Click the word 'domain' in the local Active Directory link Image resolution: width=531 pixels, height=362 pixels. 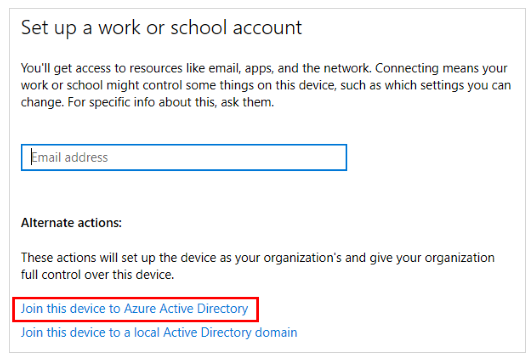coord(276,333)
